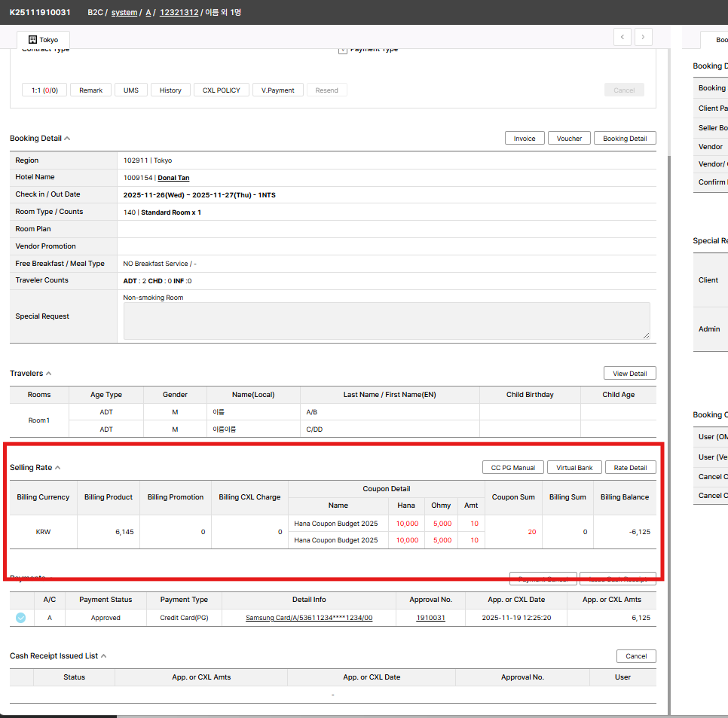Open the CXL POLICY button

221,90
